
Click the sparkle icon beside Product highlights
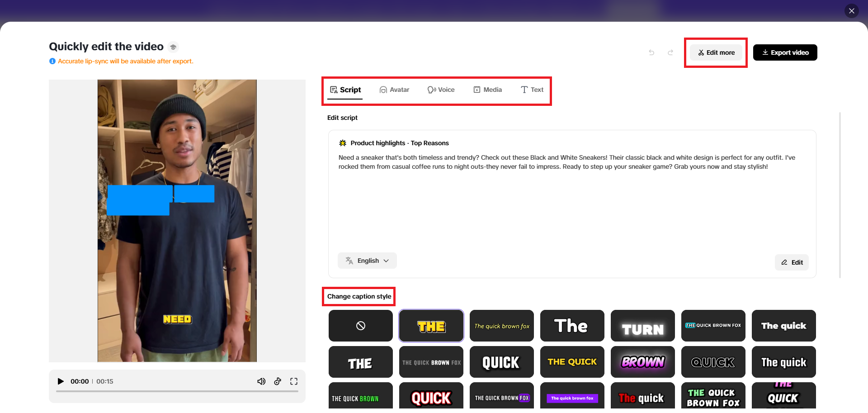pos(343,143)
